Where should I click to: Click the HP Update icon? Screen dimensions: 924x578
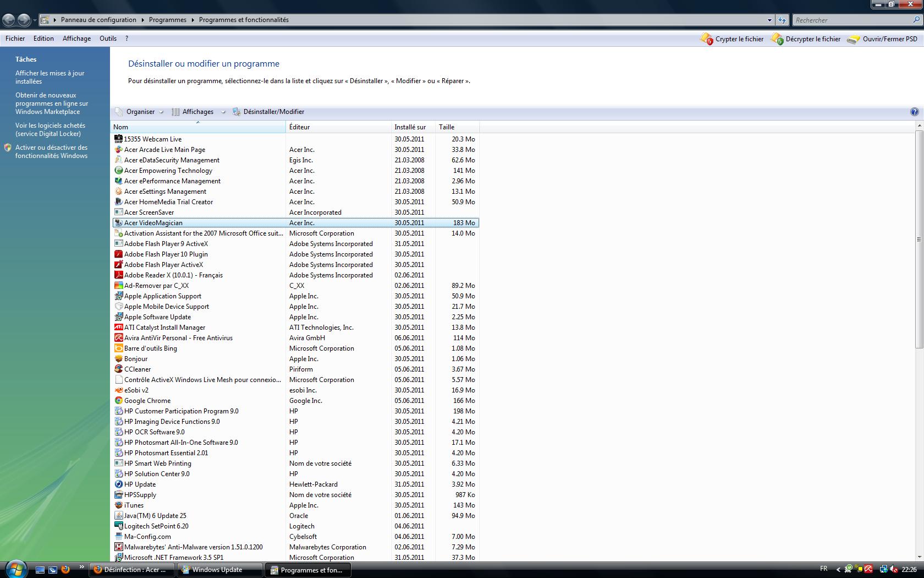(118, 484)
